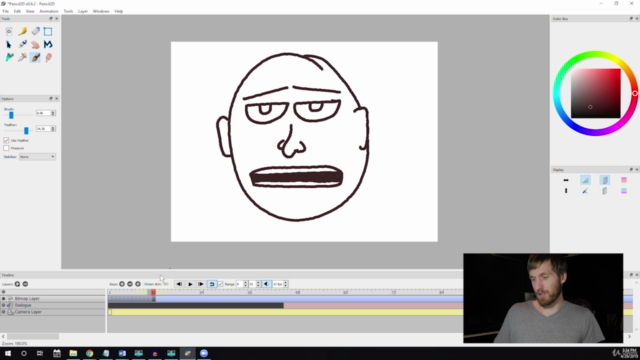The height and width of the screenshot is (360, 640).
Task: Select the Clear Frame tool
Action: [x=9, y=31]
